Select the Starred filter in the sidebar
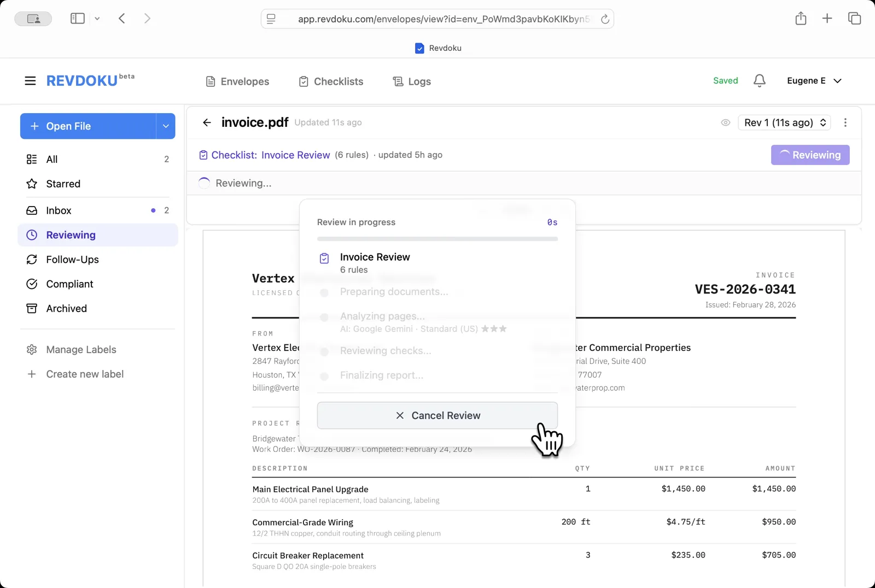875x588 pixels. (x=62, y=184)
